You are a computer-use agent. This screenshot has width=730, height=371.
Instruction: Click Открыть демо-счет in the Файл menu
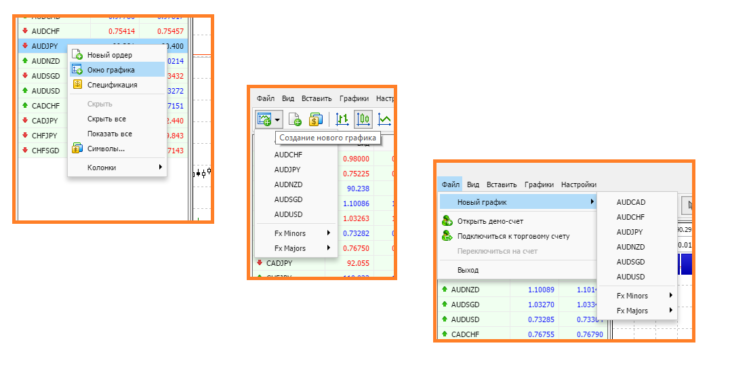click(518, 221)
